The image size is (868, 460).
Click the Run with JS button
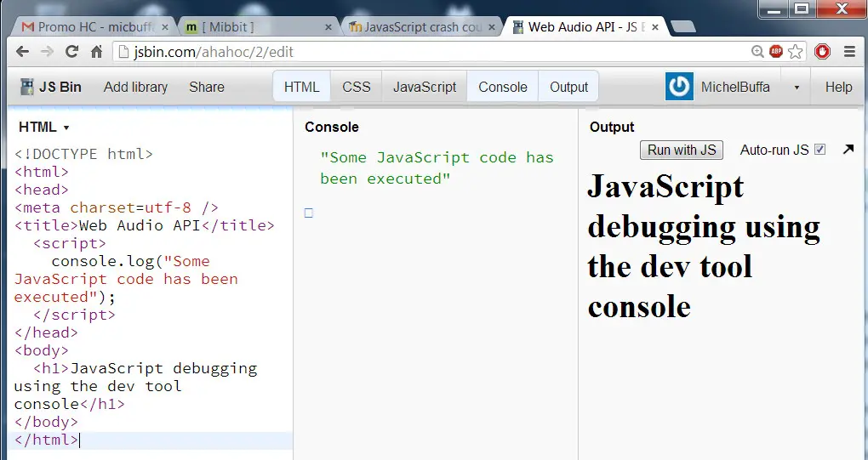pos(682,150)
